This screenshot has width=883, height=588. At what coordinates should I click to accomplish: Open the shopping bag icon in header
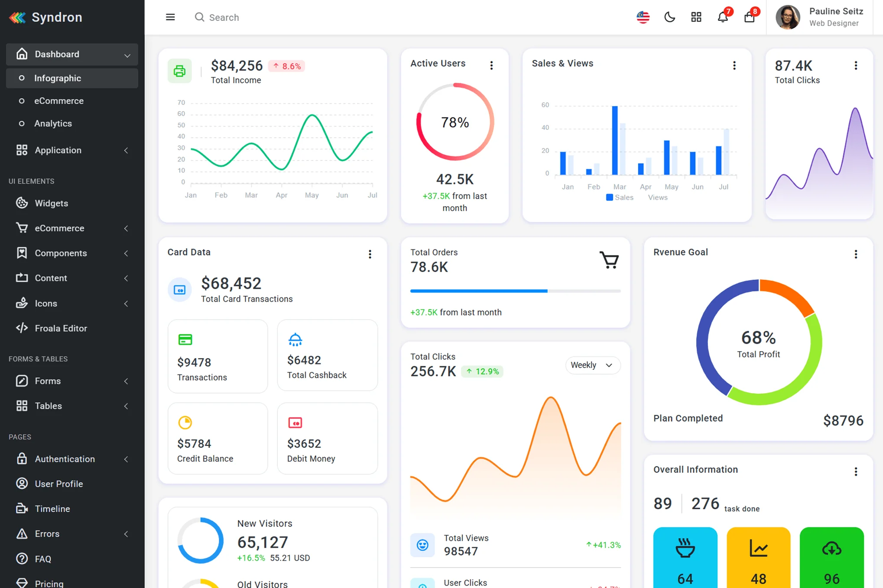click(750, 17)
